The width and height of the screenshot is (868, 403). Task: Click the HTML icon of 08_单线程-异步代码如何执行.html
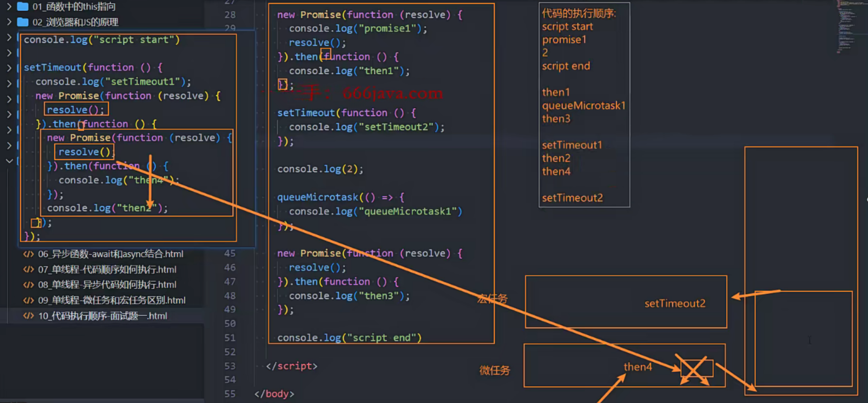click(29, 284)
